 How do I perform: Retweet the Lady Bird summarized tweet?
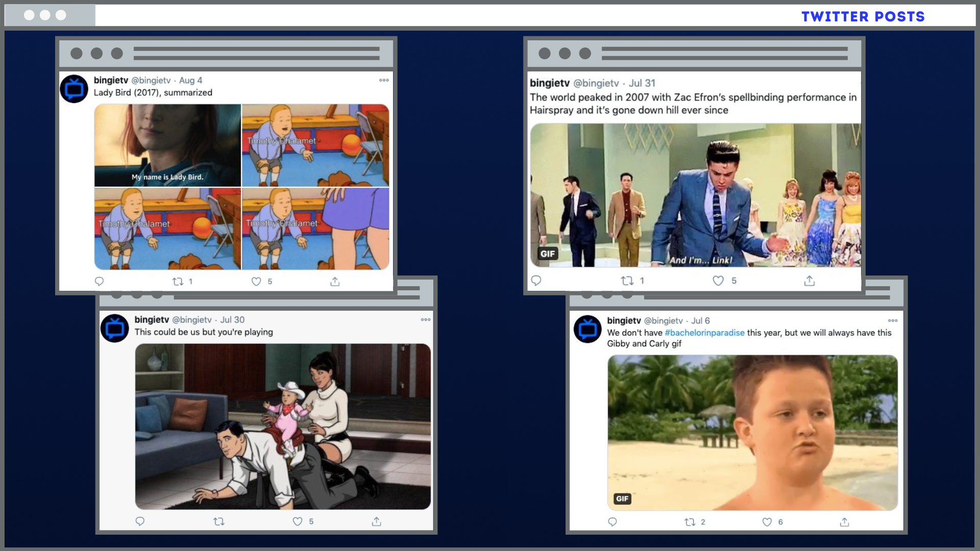pos(178,282)
